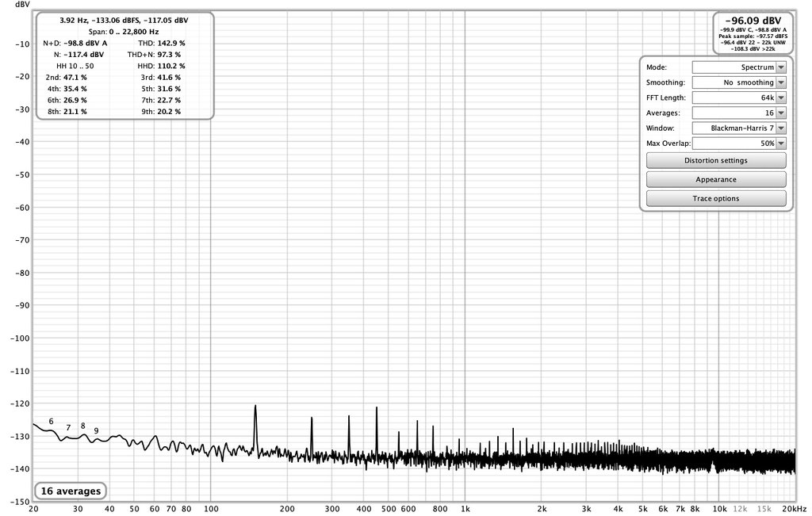Click the Trace options button
Screen dimensions: 812x516
716,199
